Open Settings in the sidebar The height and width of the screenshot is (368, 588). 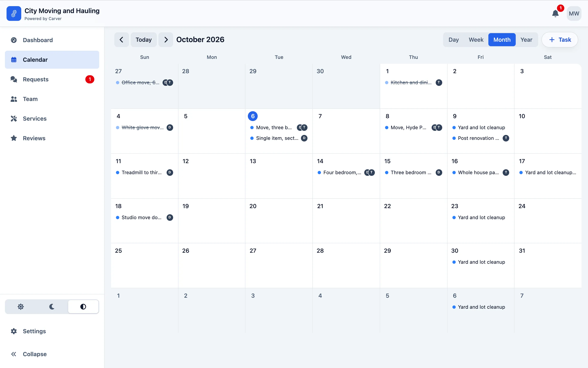(x=52, y=331)
